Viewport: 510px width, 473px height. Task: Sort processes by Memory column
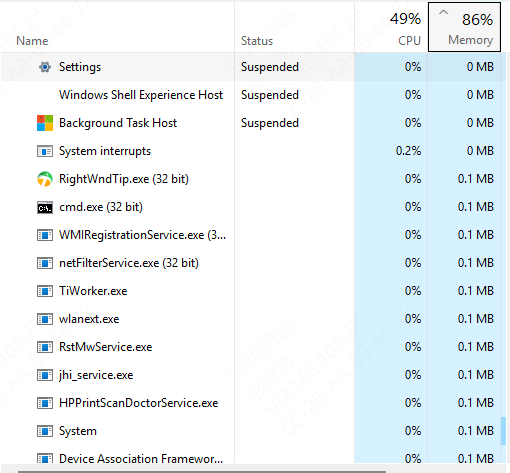464,27
